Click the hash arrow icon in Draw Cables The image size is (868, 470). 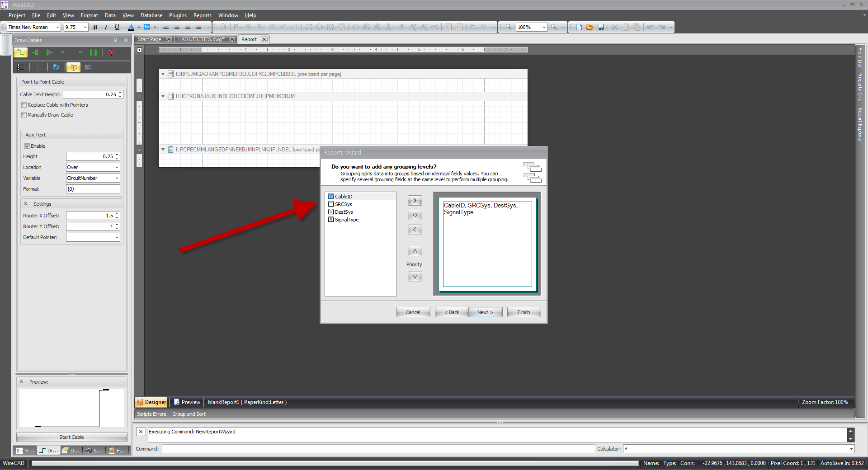pos(88,67)
